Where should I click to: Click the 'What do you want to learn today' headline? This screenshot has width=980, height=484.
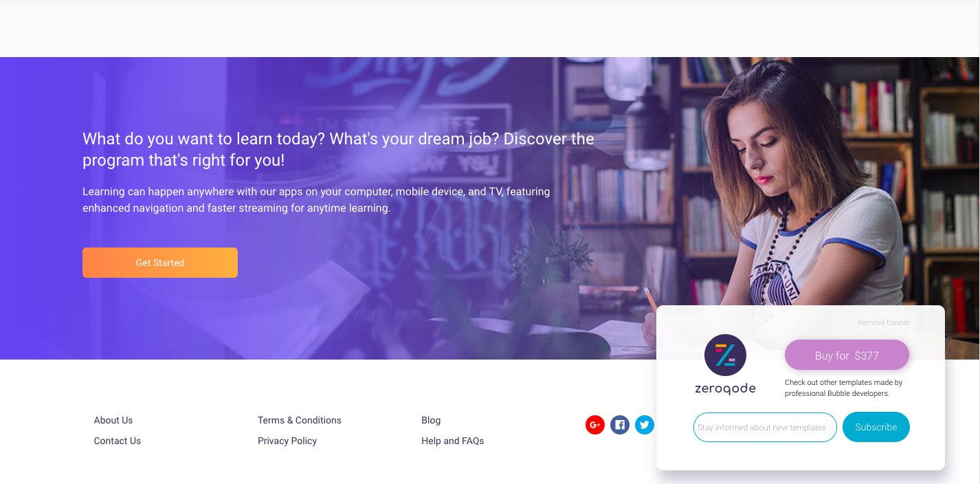pyautogui.click(x=338, y=149)
